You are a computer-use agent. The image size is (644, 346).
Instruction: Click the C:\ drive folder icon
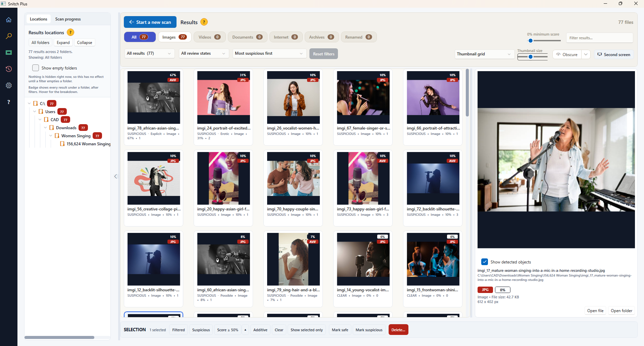pyautogui.click(x=36, y=103)
